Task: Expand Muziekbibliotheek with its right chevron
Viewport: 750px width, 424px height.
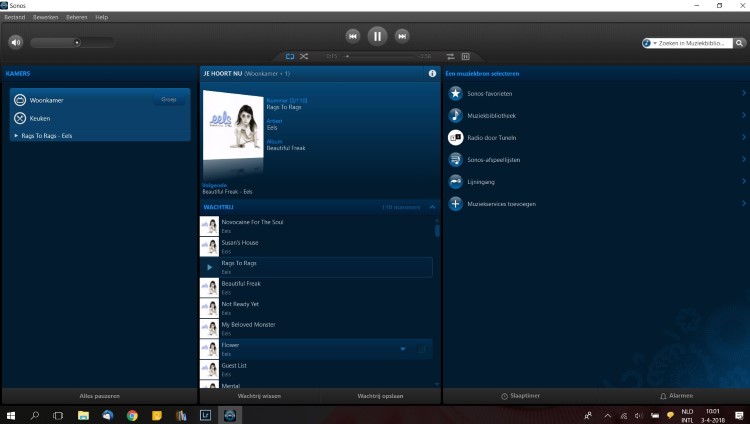Action: coord(744,115)
